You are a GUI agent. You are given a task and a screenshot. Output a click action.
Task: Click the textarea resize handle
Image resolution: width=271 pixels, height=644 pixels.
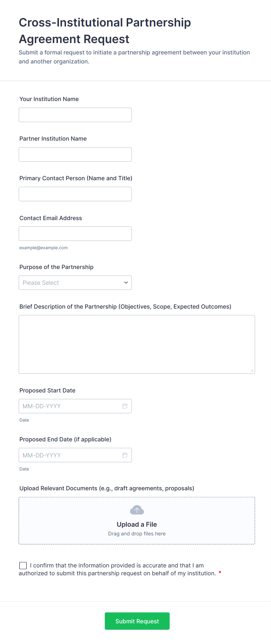click(x=252, y=370)
